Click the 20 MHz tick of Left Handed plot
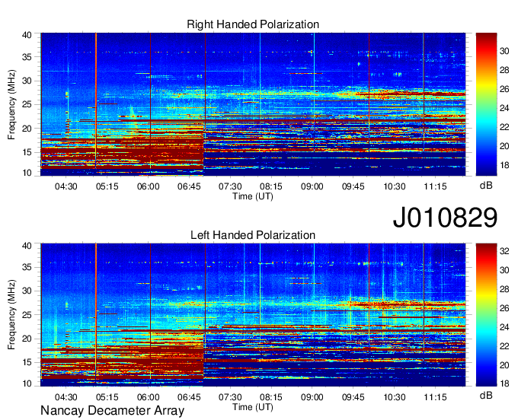Image resolution: width=518 pixels, height=420 pixels. pyautogui.click(x=27, y=339)
